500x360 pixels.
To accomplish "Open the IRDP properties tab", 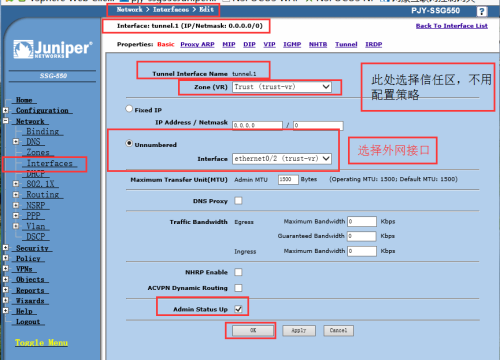I will (x=374, y=44).
